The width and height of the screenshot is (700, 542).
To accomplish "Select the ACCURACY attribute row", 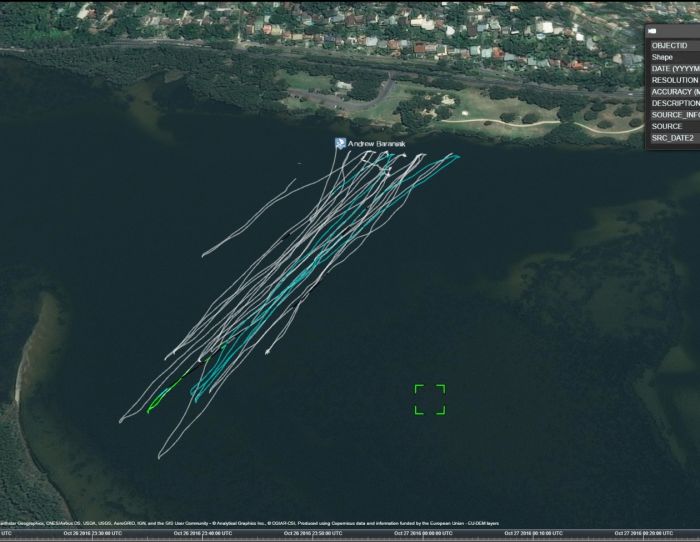I will click(x=673, y=92).
